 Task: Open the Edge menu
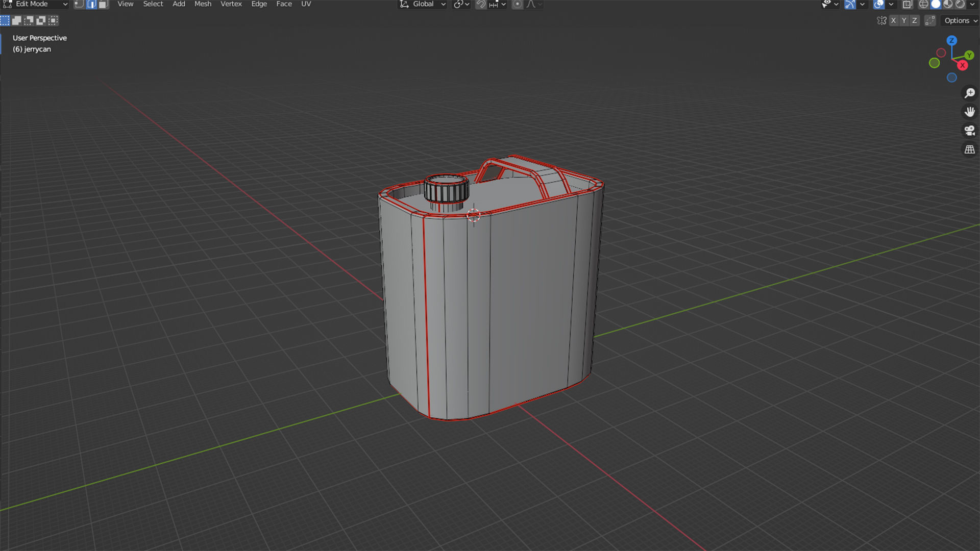coord(259,4)
